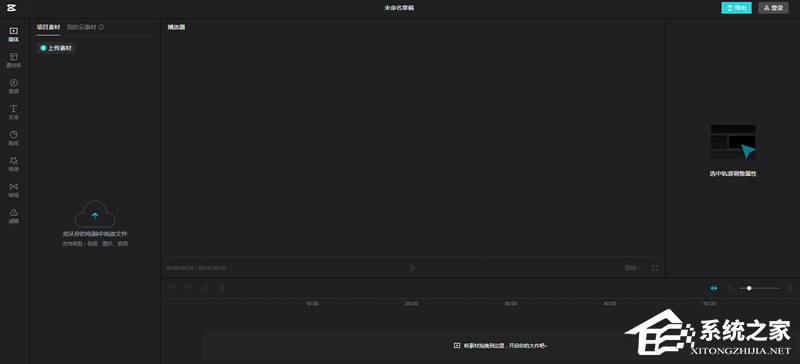The width and height of the screenshot is (800, 364).
Task: Switch to the 我的云素材 tab
Action: [x=82, y=27]
